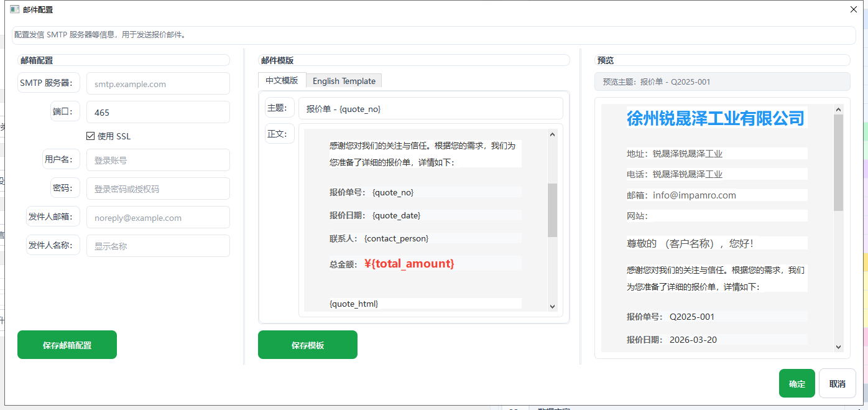This screenshot has width=868, height=410.
Task: Focus the SMTP 服务器 input field
Action: 158,84
